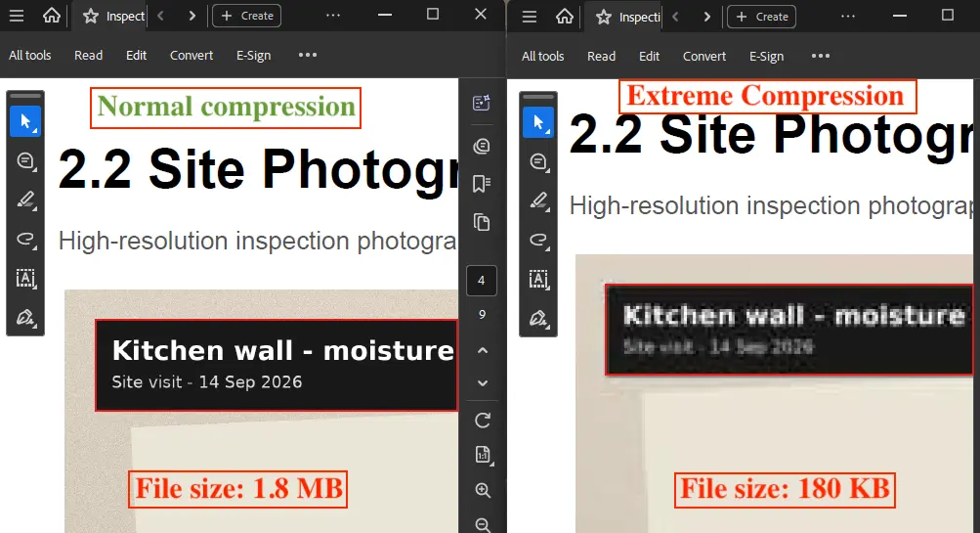
Task: Zoom in with magnifier plus icon
Action: coord(483,490)
